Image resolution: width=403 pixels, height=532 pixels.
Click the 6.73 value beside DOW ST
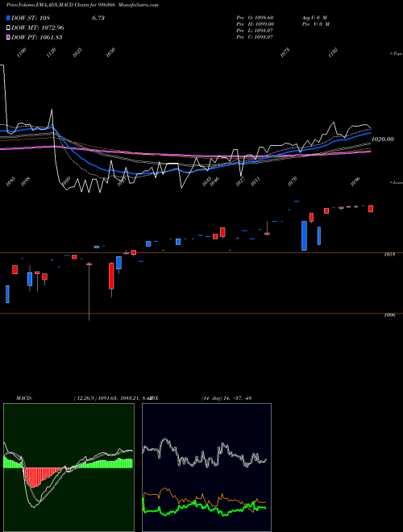pos(98,18)
